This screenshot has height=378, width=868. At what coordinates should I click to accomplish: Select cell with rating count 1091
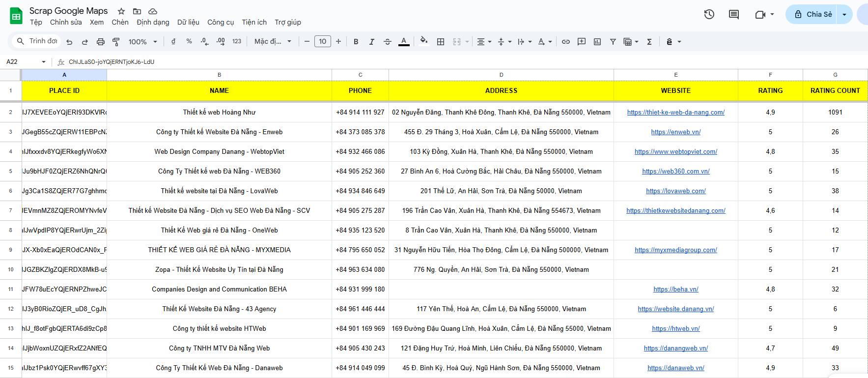point(835,113)
